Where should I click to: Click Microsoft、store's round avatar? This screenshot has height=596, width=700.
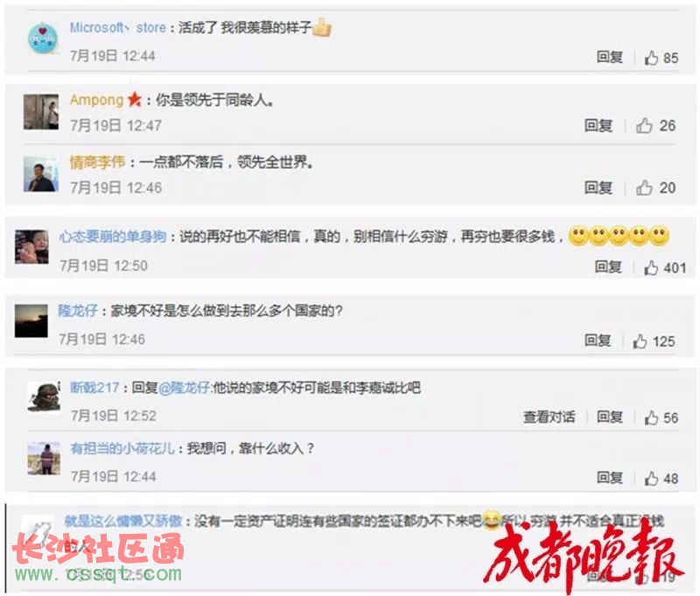pos(43,39)
